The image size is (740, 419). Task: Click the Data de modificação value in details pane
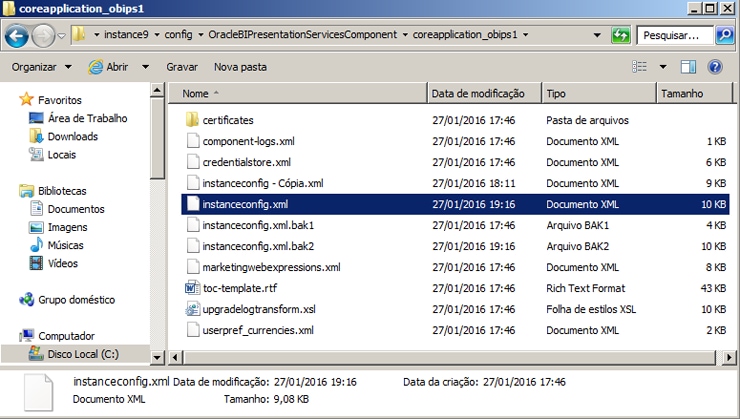[315, 382]
